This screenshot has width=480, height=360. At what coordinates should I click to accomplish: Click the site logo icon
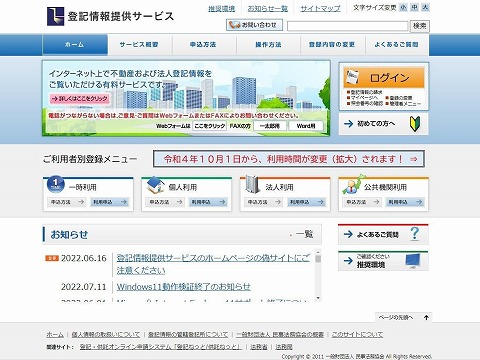pyautogui.click(x=55, y=16)
